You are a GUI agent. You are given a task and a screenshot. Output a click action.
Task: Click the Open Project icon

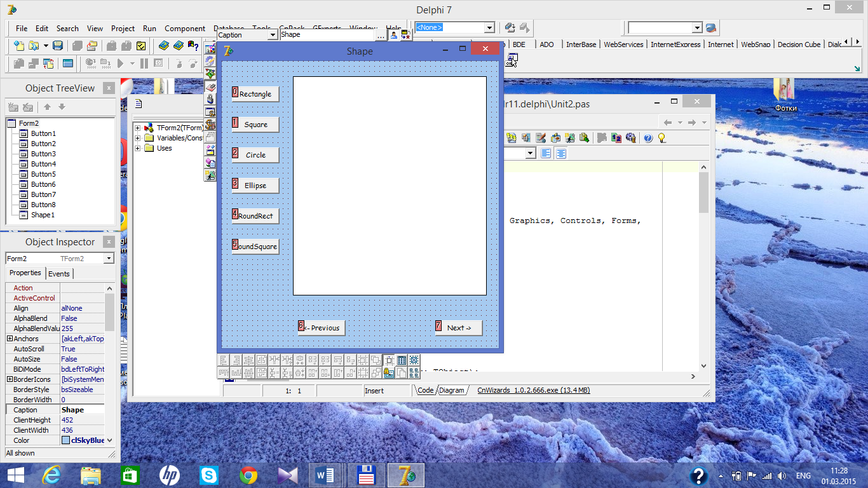point(92,46)
